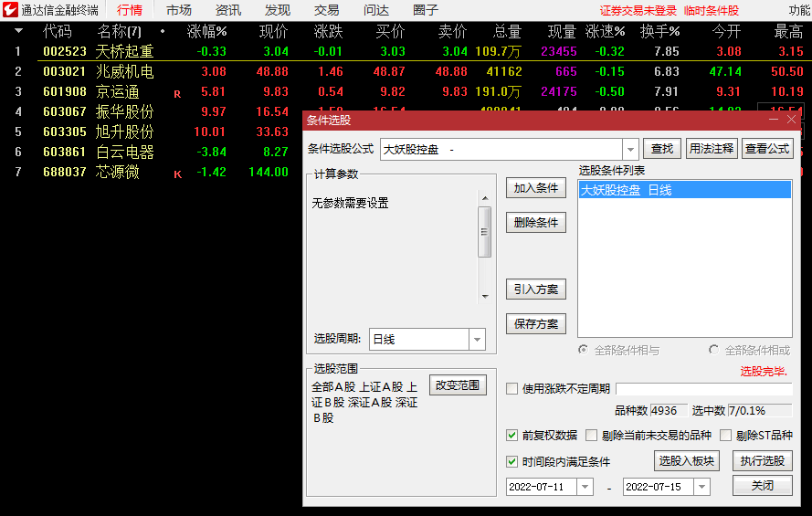Open the end date 2022-07-15 dropdown
Viewport: 812px width, 516px height.
(702, 487)
